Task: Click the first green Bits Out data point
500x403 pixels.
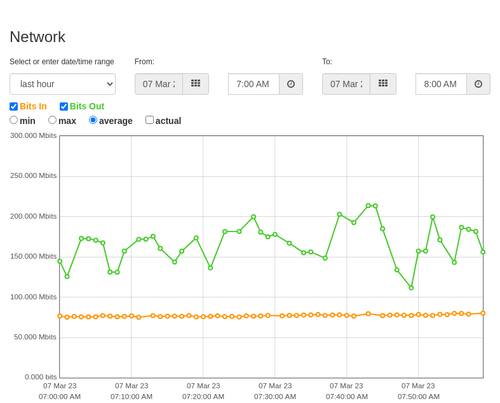Action: pos(60,261)
